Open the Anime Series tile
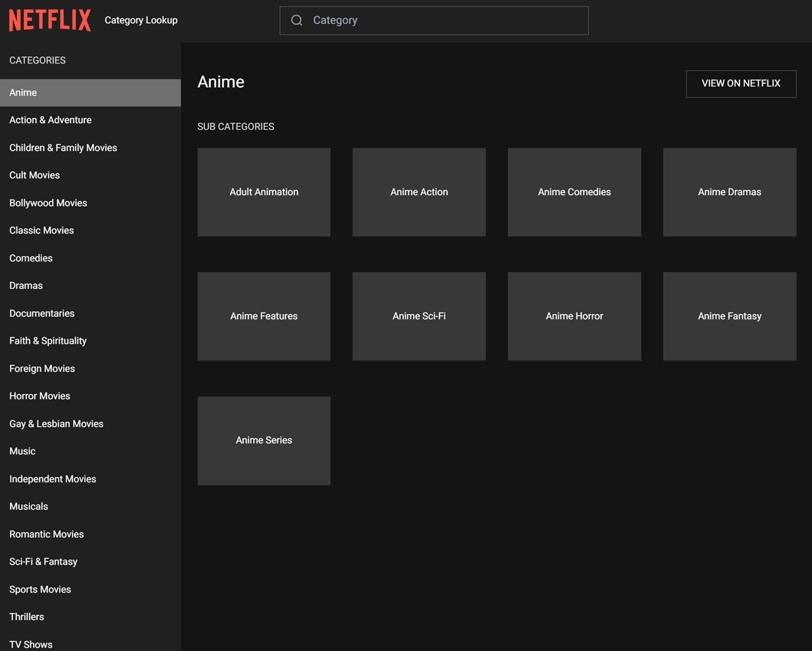812x651 pixels. pyautogui.click(x=264, y=441)
